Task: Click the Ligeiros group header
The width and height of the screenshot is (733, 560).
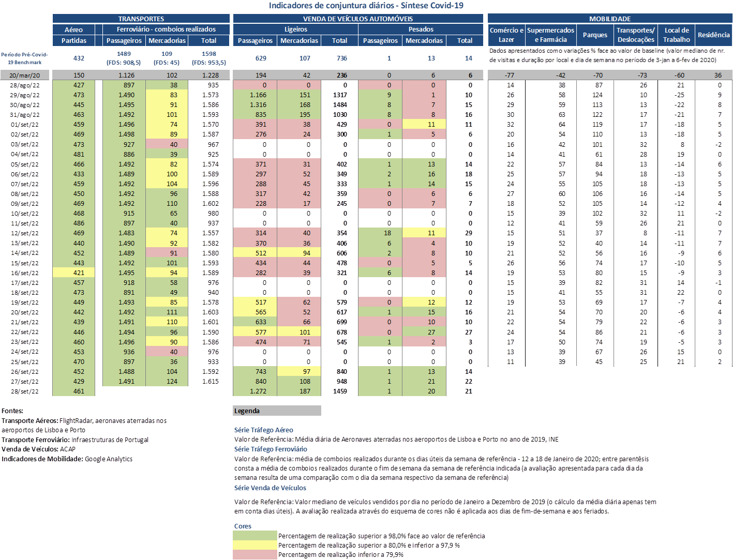Action: click(x=295, y=29)
